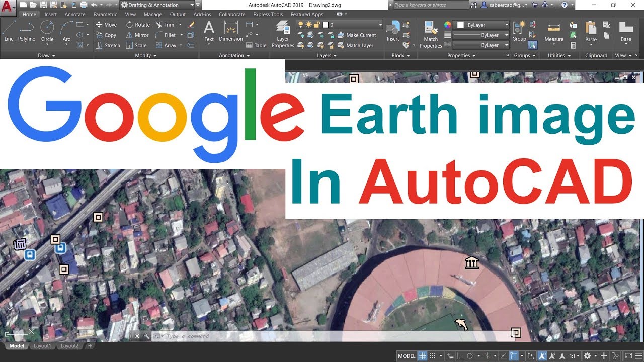Select the Mirror tool

click(137, 35)
